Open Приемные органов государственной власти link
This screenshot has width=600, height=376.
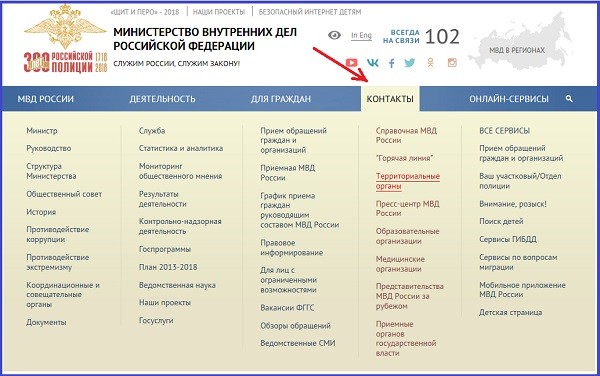pos(406,339)
